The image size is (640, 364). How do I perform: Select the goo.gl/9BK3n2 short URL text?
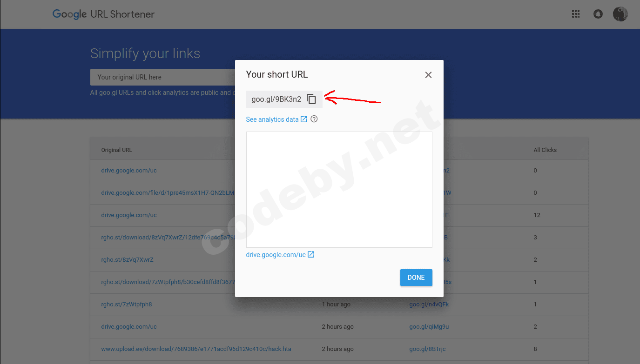point(276,99)
